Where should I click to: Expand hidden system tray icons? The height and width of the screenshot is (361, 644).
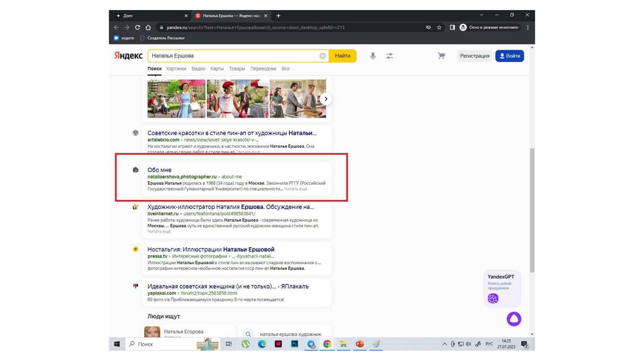[x=445, y=344]
